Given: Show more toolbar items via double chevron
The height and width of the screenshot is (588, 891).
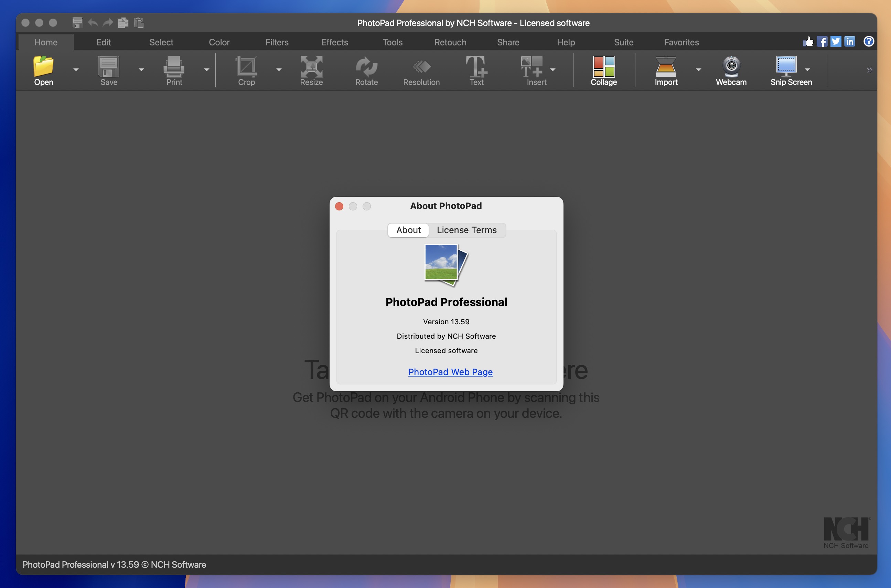Looking at the screenshot, I should pyautogui.click(x=869, y=70).
